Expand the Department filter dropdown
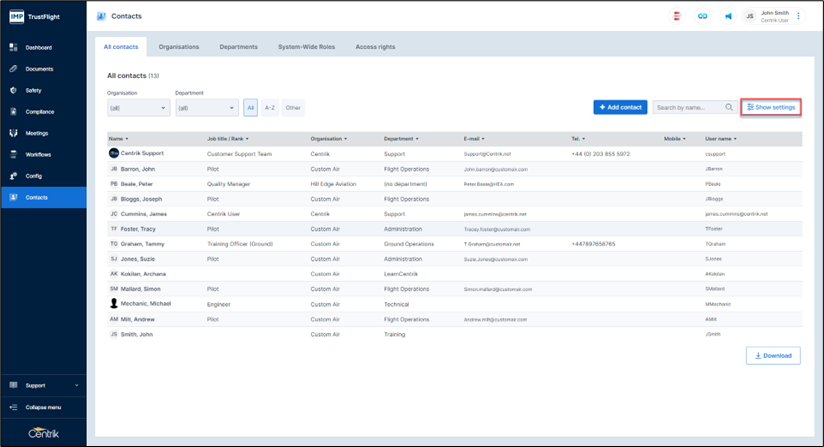 pos(206,108)
